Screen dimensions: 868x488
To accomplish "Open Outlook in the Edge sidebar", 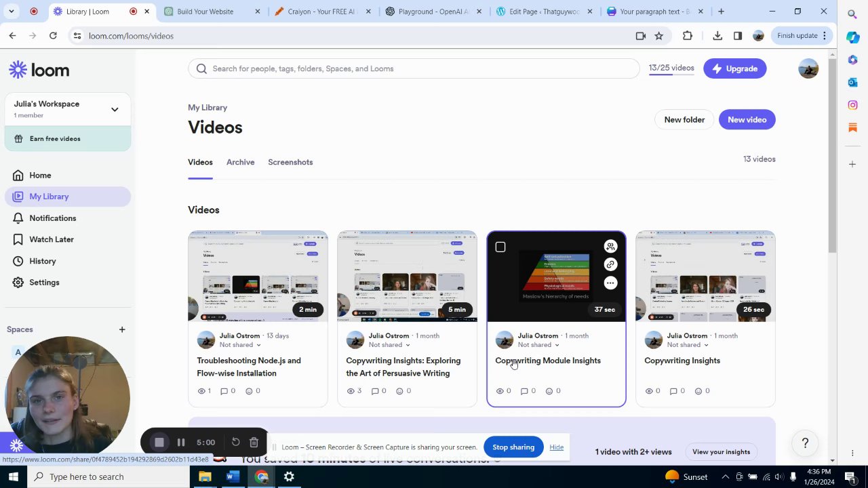I will pos(852,82).
